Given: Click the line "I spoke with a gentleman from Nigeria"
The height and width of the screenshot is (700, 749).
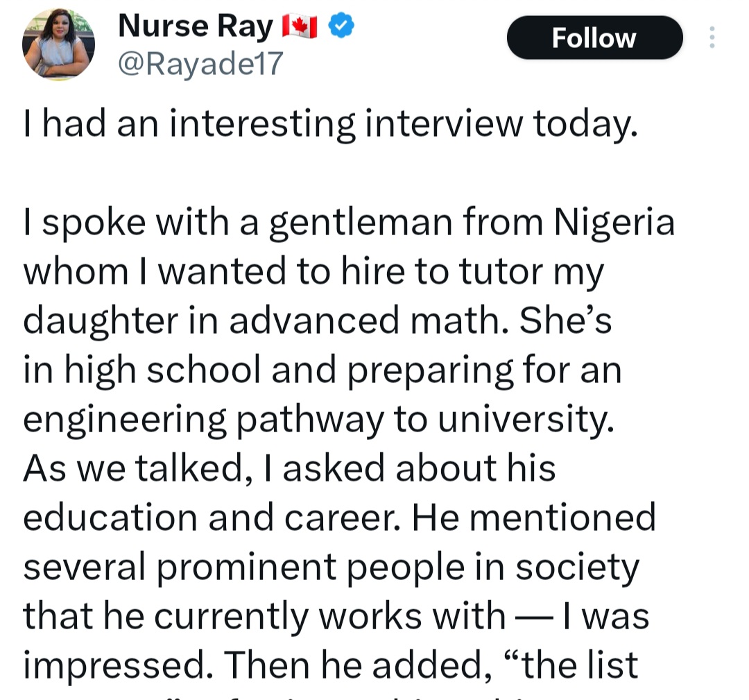Looking at the screenshot, I should [x=349, y=223].
